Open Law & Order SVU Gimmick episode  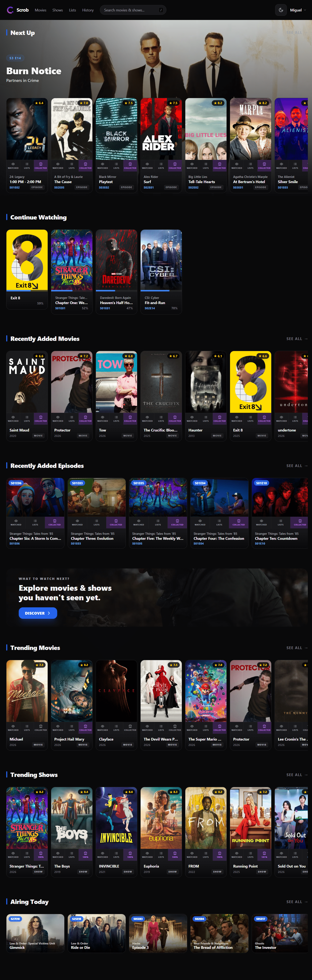35,933
